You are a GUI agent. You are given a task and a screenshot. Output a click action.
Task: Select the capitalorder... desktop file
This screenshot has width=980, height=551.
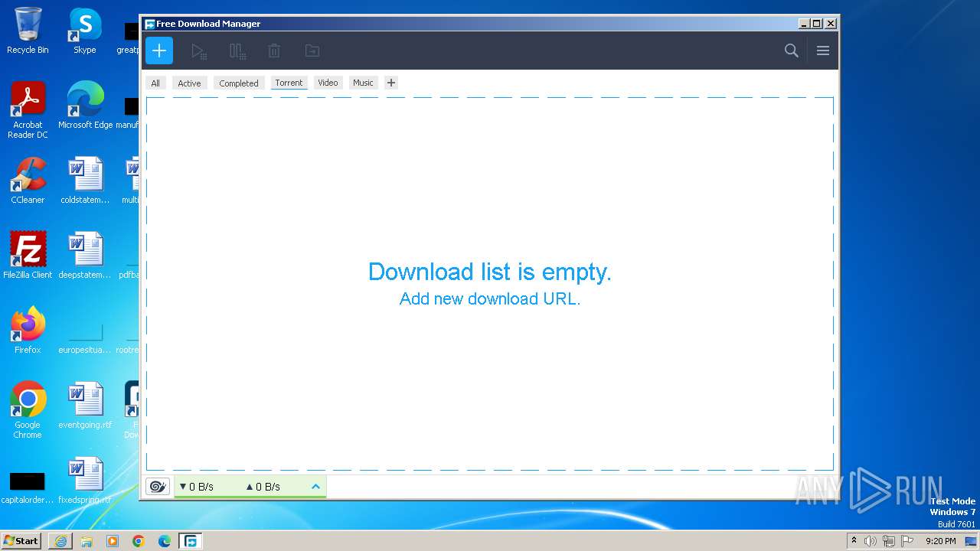(28, 487)
